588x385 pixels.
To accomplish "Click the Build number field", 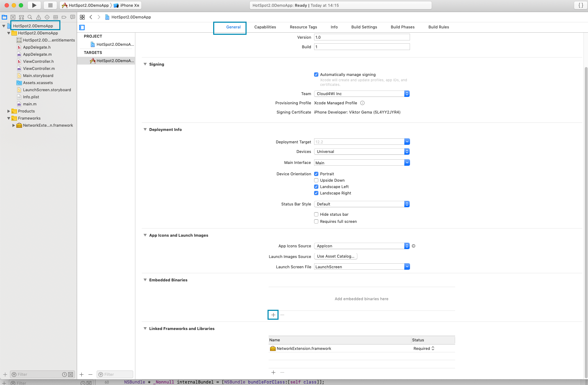I will click(362, 47).
